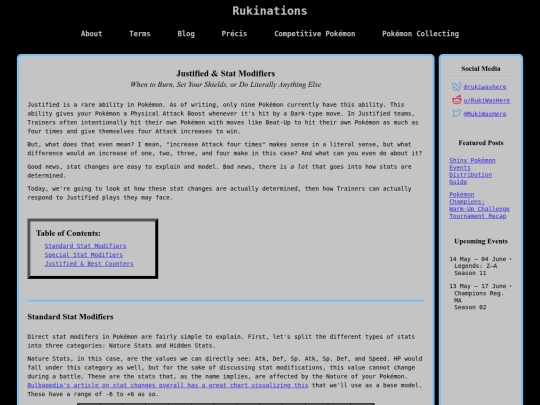Click the 'Social Media' sidebar heading

[x=481, y=69]
